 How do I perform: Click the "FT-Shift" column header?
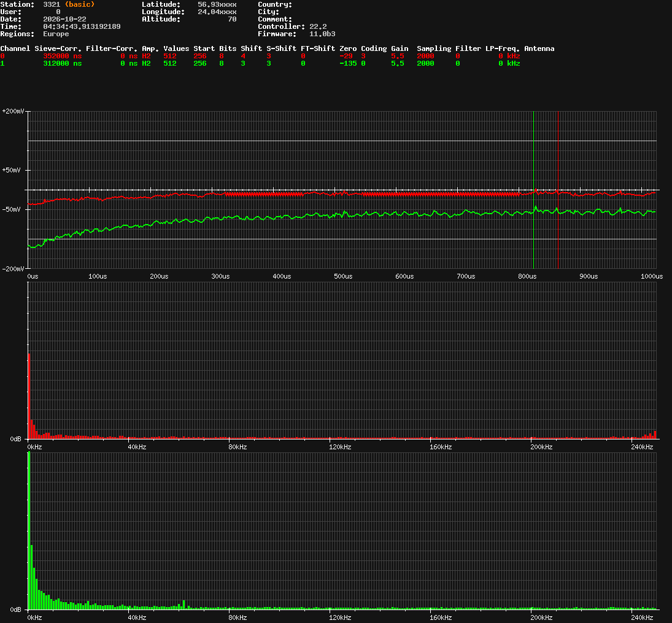[318, 48]
